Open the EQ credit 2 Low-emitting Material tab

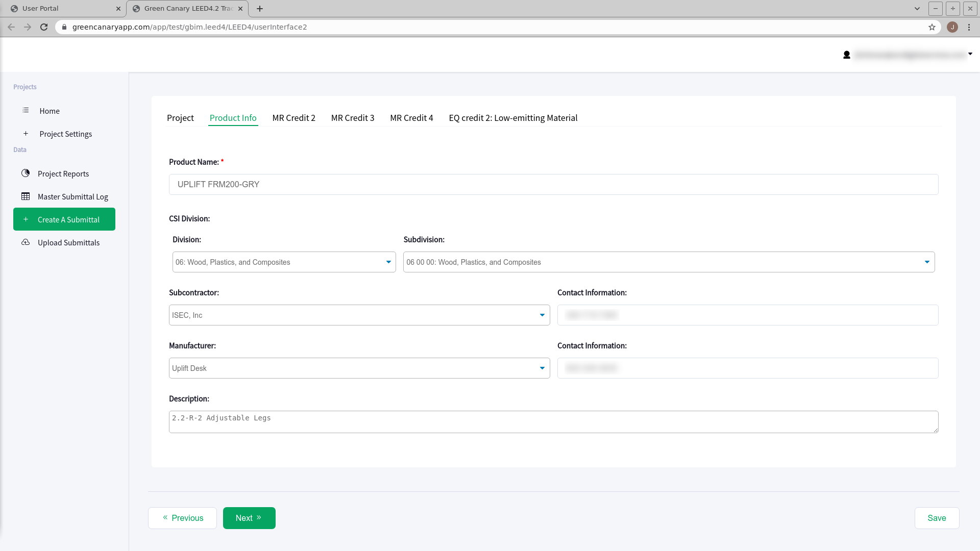coord(513,118)
